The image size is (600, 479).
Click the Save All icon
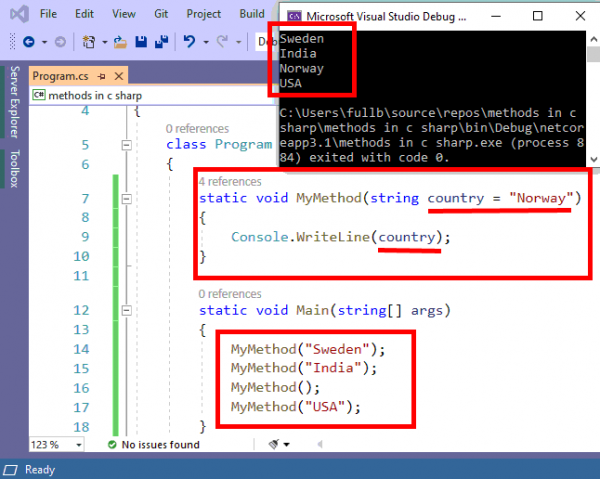pos(160,42)
